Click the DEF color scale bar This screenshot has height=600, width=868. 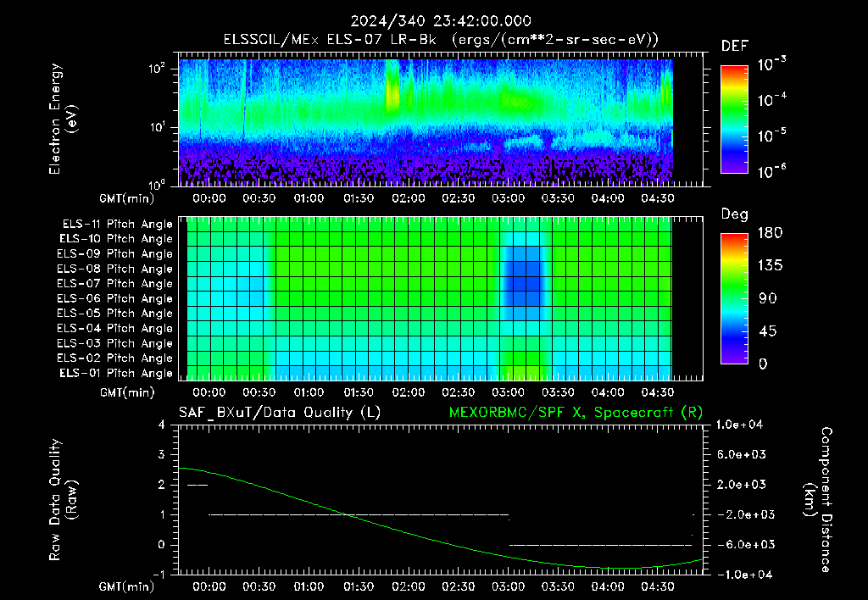(x=734, y=119)
